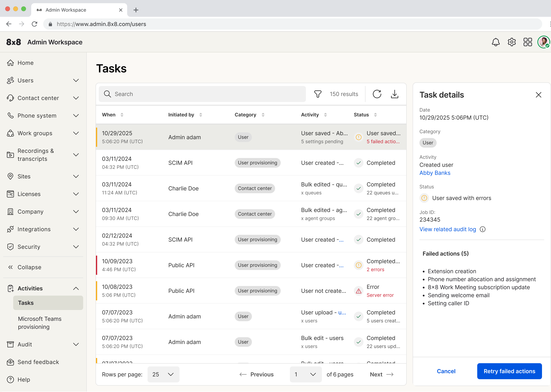Image resolution: width=551 pixels, height=392 pixels.
Task: Close the Task details panel
Action: [x=538, y=95]
